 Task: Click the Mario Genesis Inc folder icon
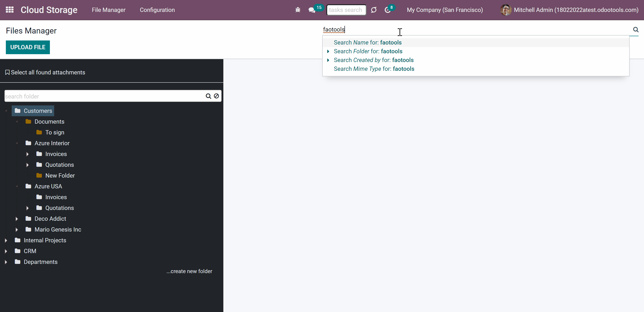click(x=28, y=229)
